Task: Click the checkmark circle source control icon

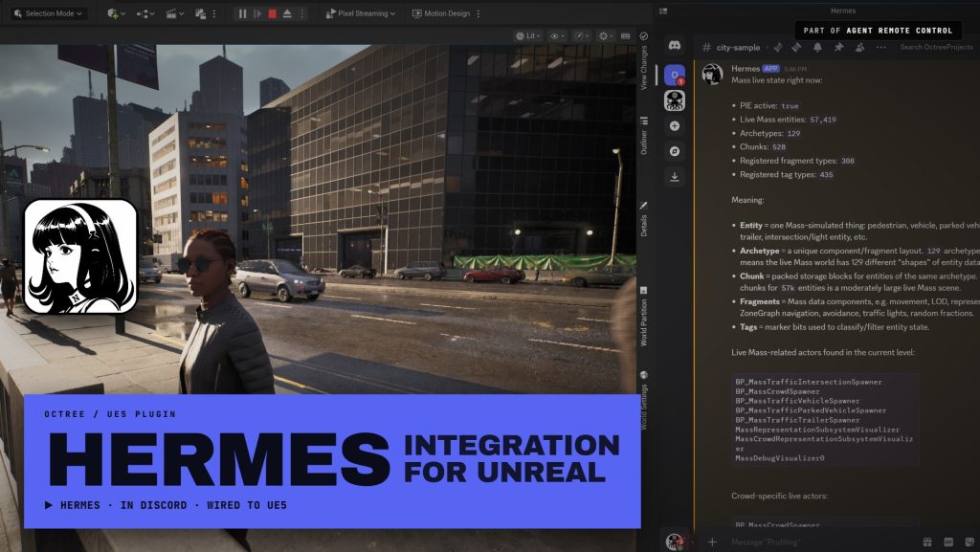Action: click(x=644, y=36)
